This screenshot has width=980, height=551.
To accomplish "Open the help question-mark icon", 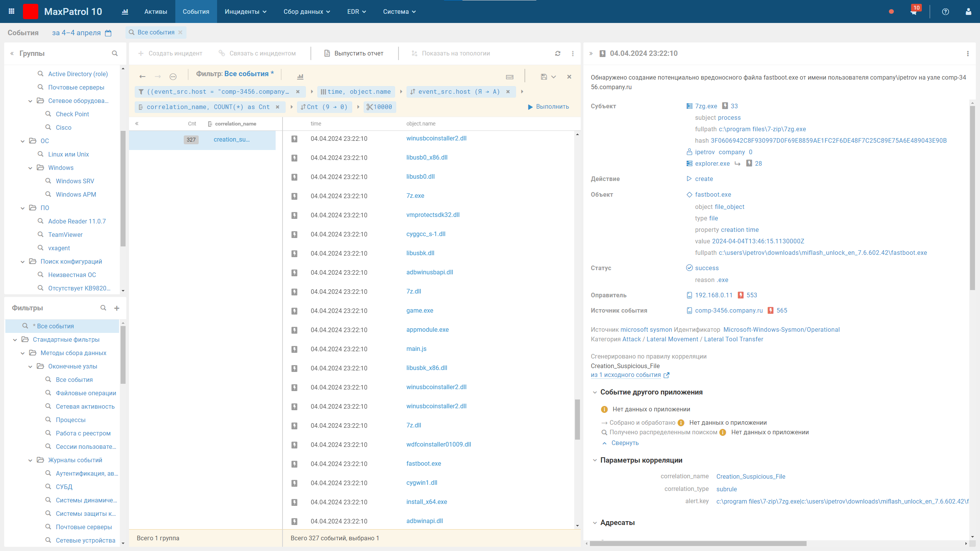I will pyautogui.click(x=946, y=11).
